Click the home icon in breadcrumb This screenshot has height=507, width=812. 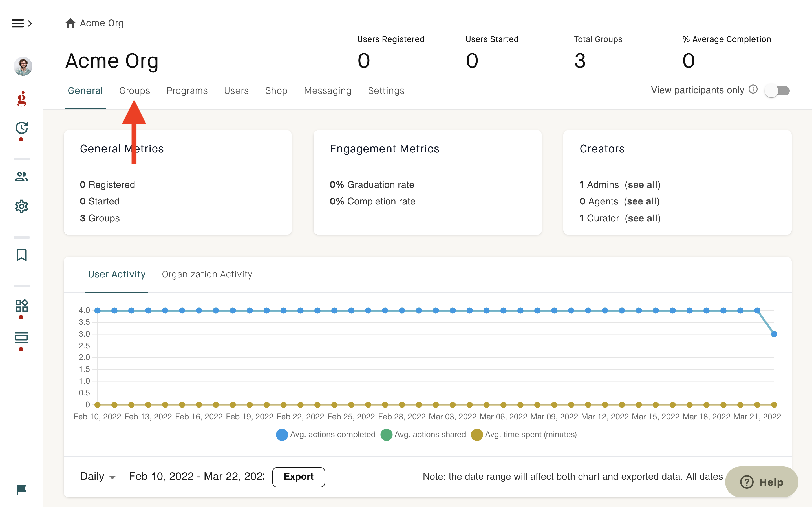click(x=70, y=23)
